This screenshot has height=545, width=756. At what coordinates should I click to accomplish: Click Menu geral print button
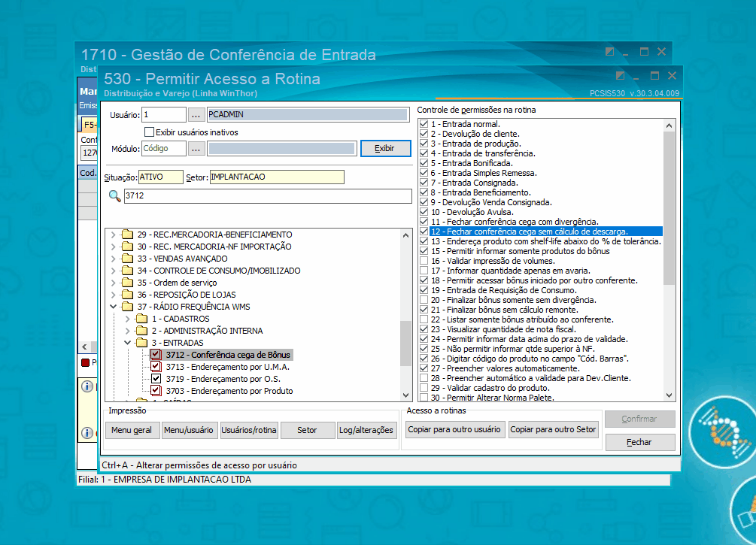[132, 430]
